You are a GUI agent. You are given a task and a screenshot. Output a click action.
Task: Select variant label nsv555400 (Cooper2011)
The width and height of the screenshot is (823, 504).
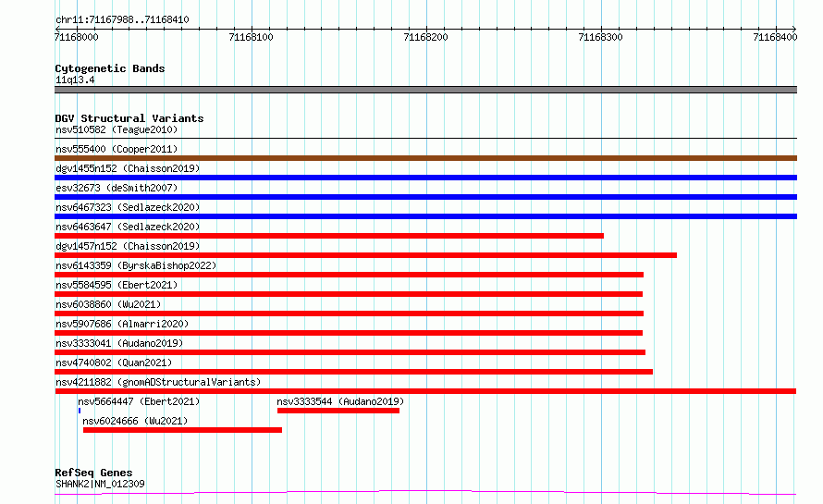(117, 149)
